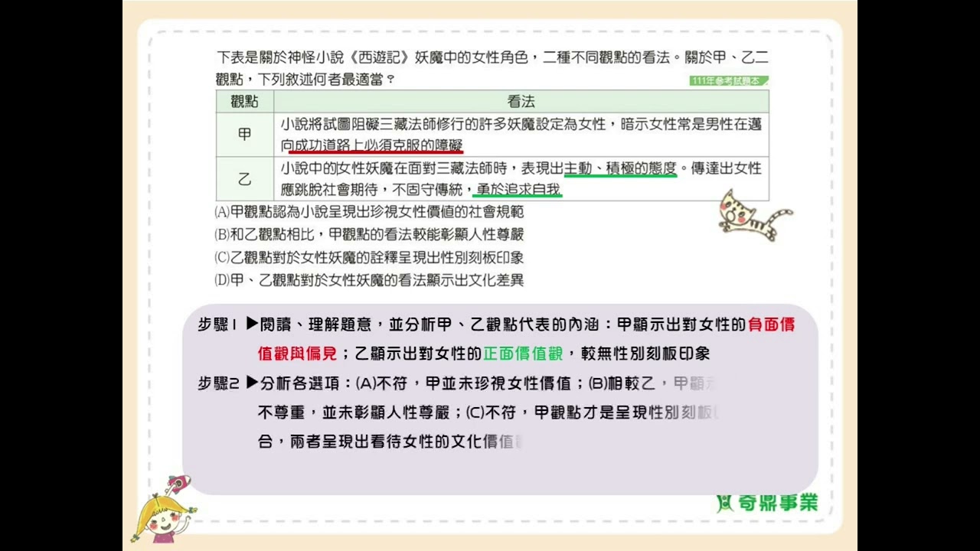This screenshot has width=980, height=551.
Task: Click the text 較無性別刻板印象
Action: 645,354
